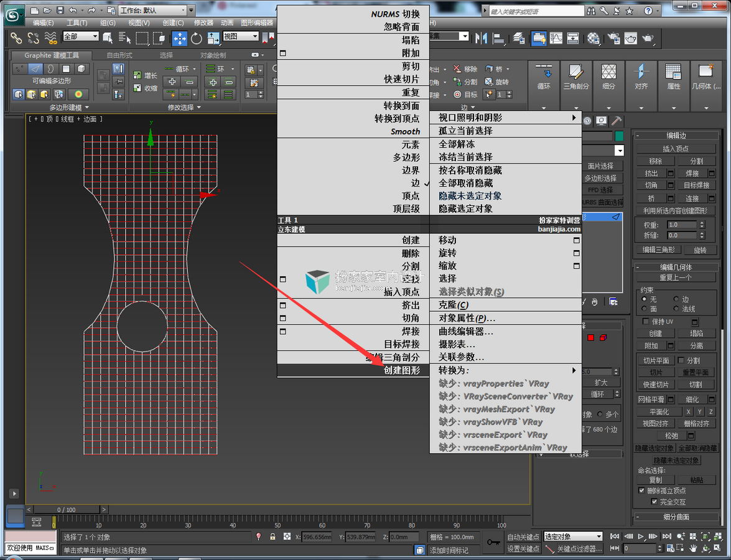Click the 平面化 button
The height and width of the screenshot is (560, 731).
pyautogui.click(x=659, y=412)
